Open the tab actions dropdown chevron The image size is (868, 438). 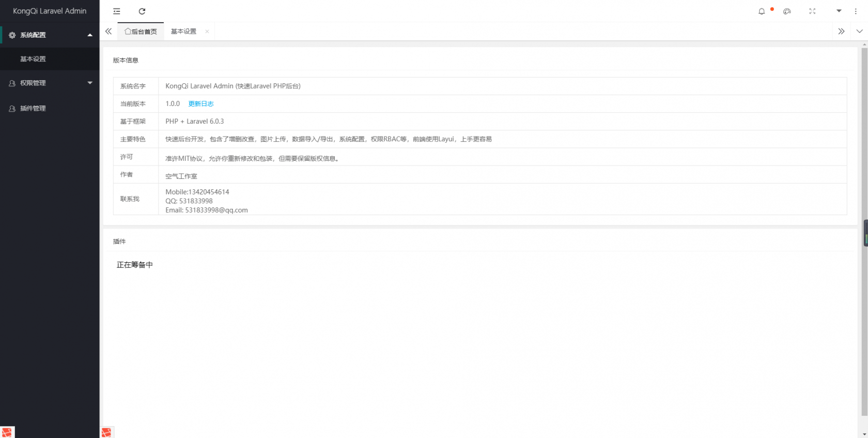click(x=859, y=32)
